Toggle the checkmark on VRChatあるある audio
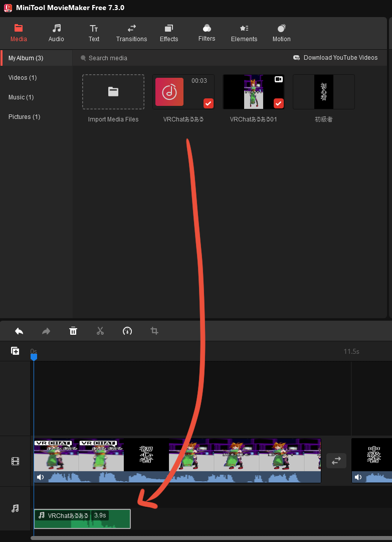This screenshot has height=542, width=392. coord(209,103)
